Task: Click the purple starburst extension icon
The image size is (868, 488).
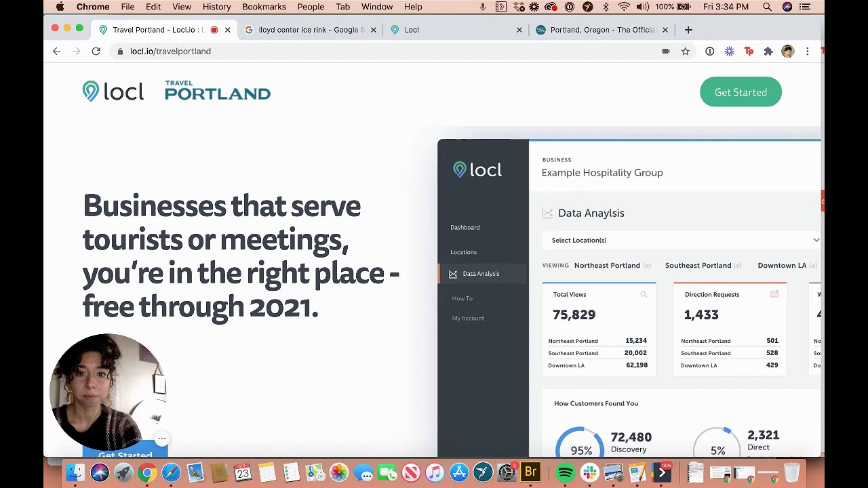Action: (x=729, y=52)
